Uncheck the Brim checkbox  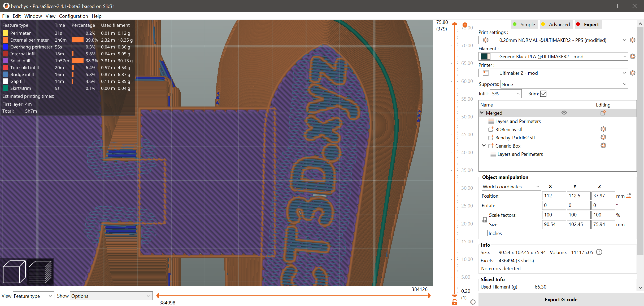pos(543,94)
